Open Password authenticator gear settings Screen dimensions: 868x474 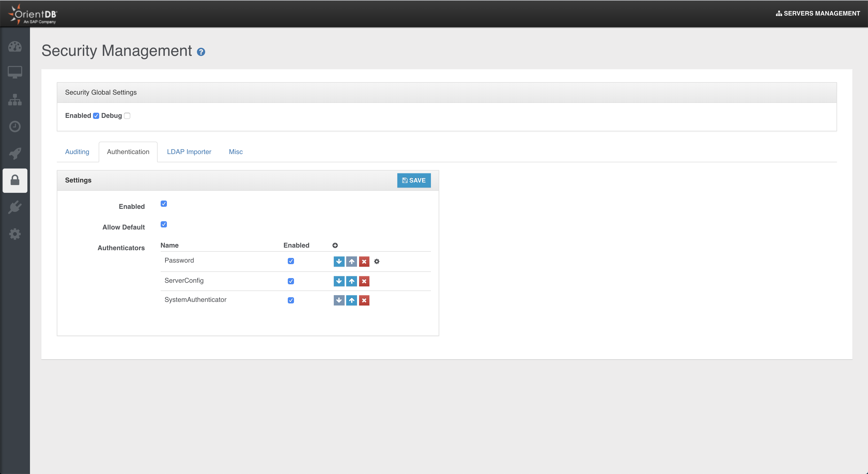point(377,261)
